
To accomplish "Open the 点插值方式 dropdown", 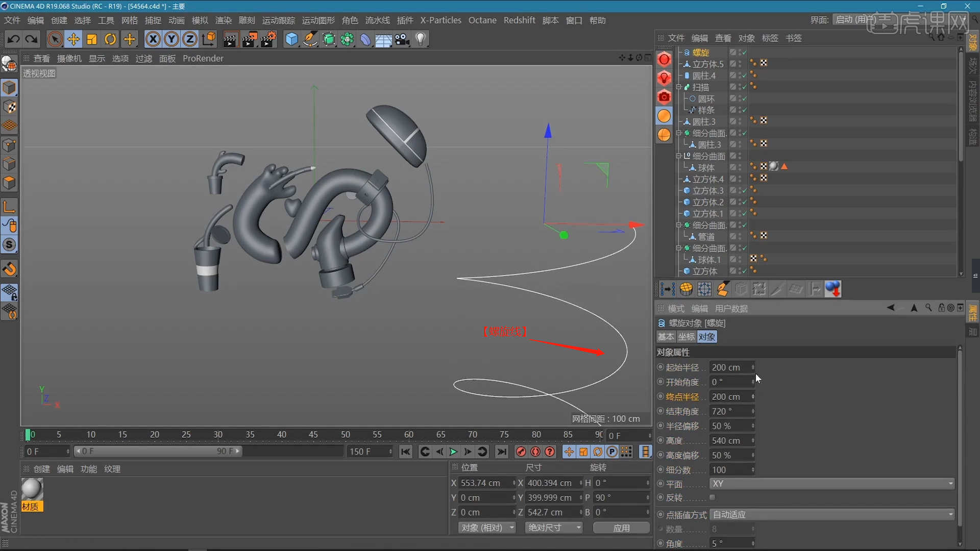I will pos(831,515).
